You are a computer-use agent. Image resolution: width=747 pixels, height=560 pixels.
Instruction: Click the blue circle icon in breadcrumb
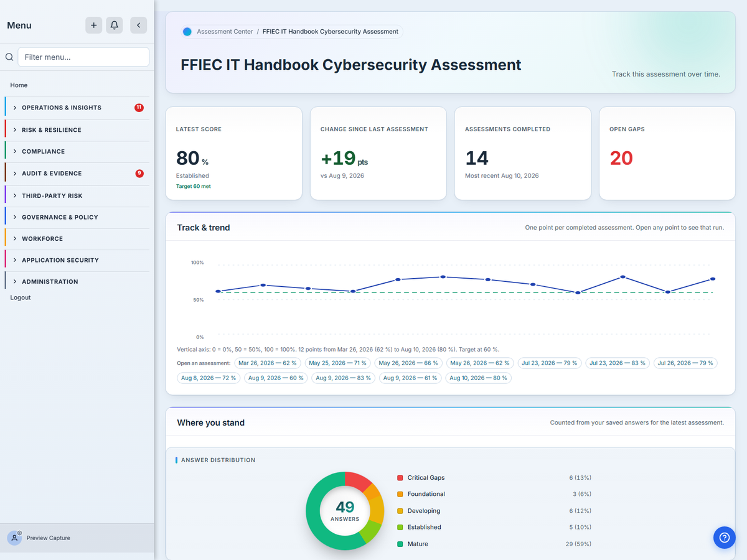(x=187, y=31)
